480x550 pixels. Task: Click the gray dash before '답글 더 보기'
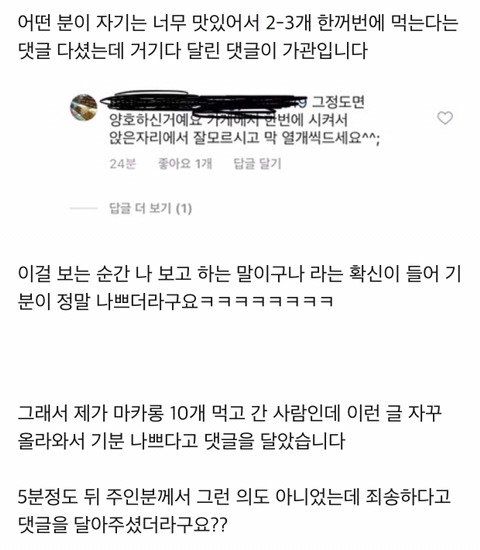84,208
